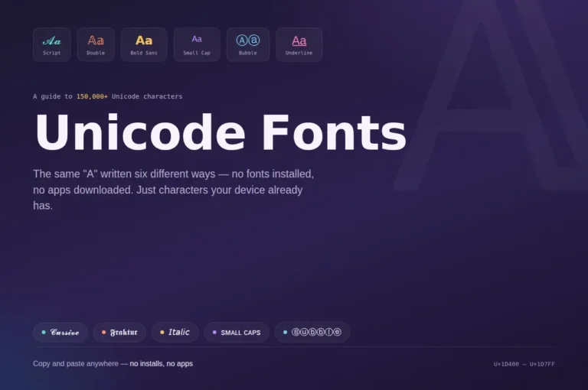Screen dimensions: 588x390
Task: Click the Fraktur pill tag
Action: pyautogui.click(x=119, y=333)
